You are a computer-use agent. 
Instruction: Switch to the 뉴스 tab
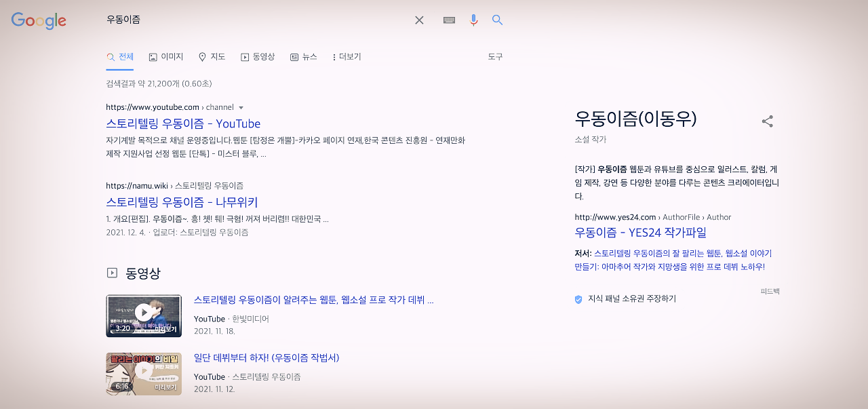(304, 57)
